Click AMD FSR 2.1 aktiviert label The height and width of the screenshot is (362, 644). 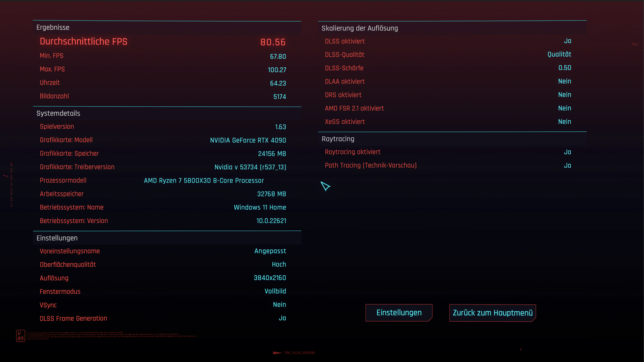pos(354,108)
